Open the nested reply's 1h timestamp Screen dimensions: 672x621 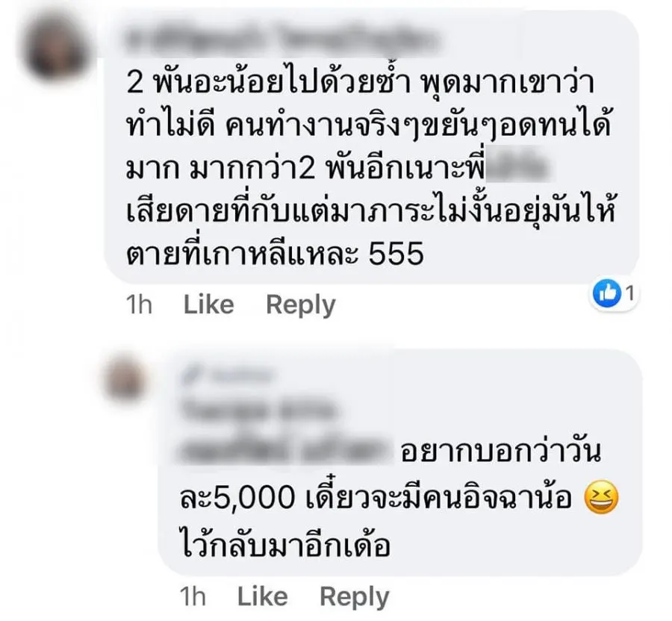pyautogui.click(x=193, y=596)
